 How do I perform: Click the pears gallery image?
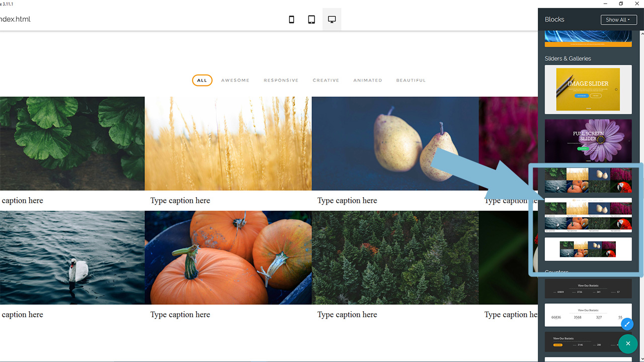pyautogui.click(x=395, y=143)
